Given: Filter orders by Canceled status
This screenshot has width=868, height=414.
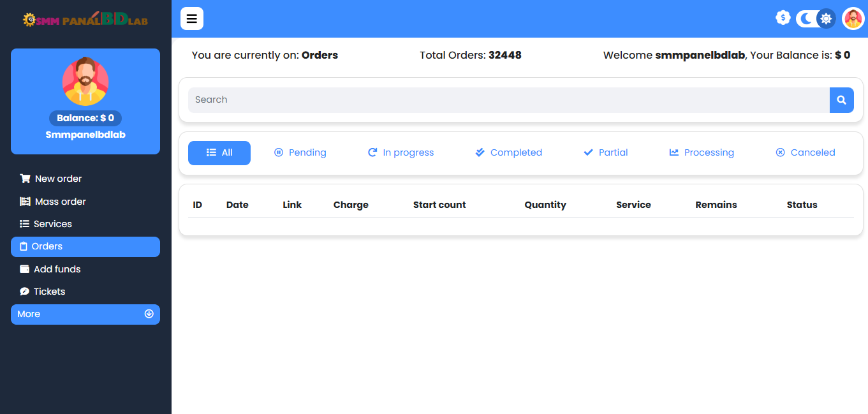Looking at the screenshot, I should click(805, 152).
